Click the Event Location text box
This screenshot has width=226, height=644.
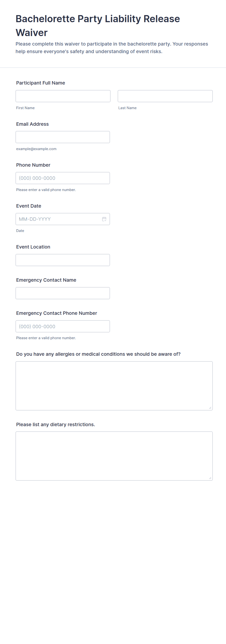(63, 260)
